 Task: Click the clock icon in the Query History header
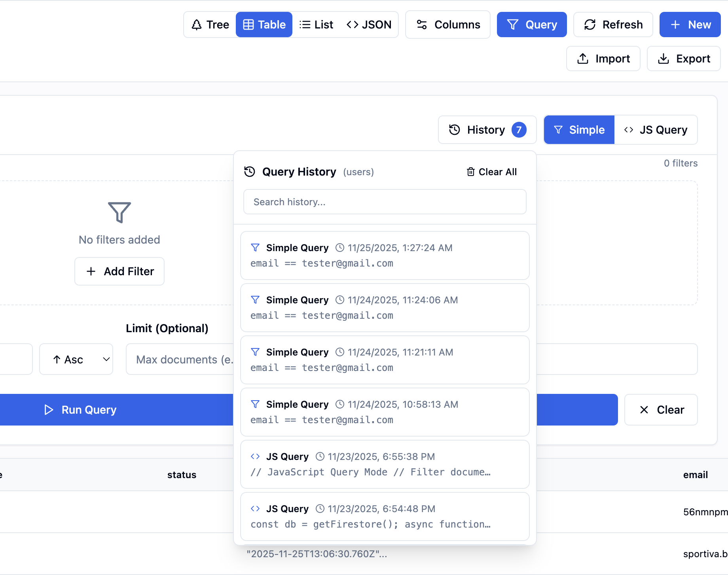249,172
